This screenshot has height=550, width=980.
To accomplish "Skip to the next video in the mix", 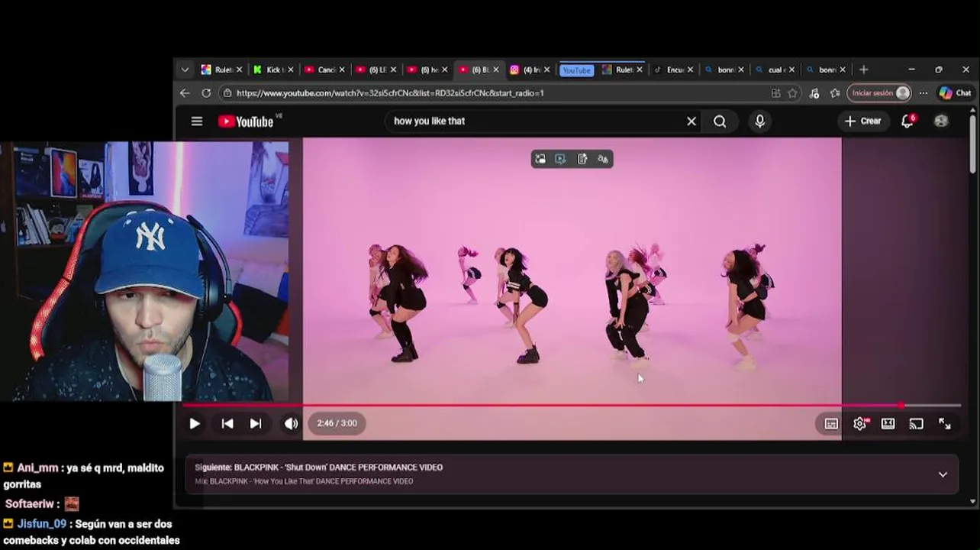I will click(256, 423).
